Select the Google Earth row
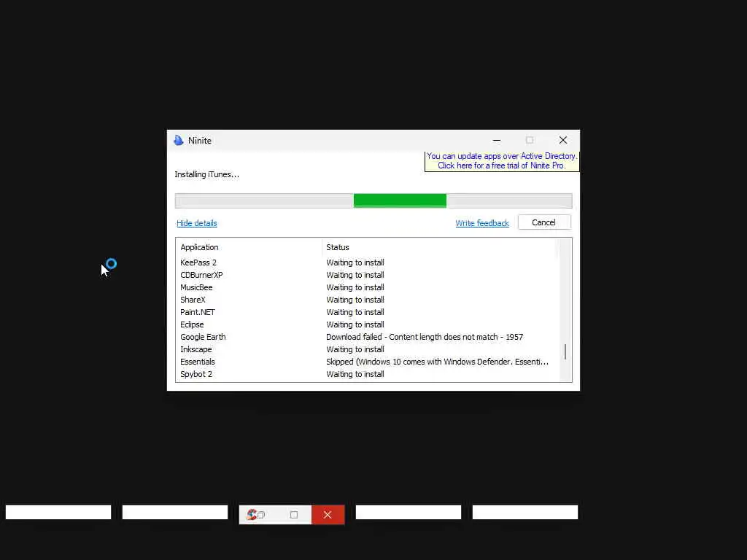 point(368,337)
